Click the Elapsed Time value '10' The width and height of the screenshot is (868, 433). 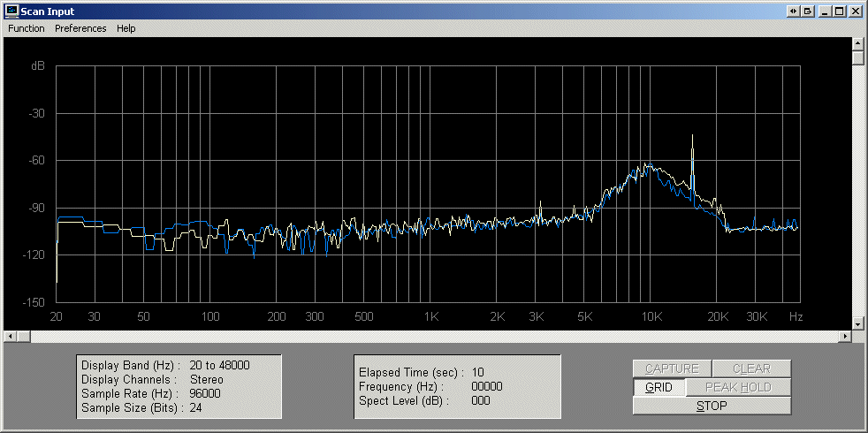click(x=477, y=371)
